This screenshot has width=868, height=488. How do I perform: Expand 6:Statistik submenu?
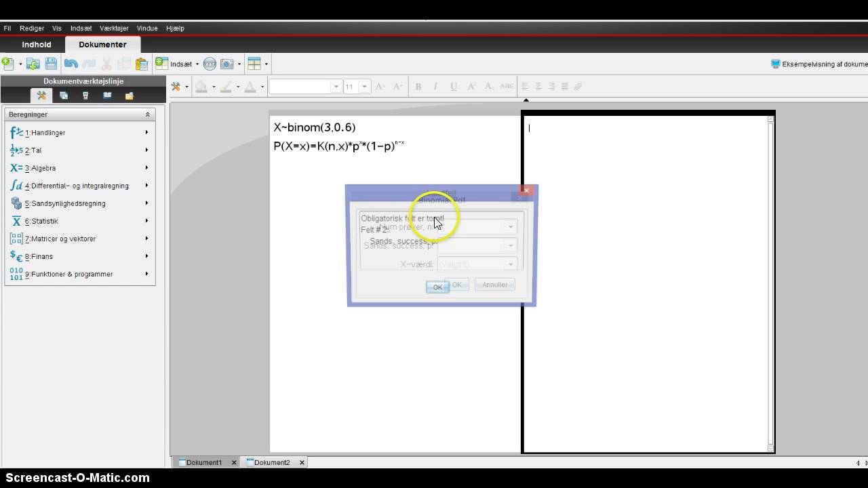[146, 220]
